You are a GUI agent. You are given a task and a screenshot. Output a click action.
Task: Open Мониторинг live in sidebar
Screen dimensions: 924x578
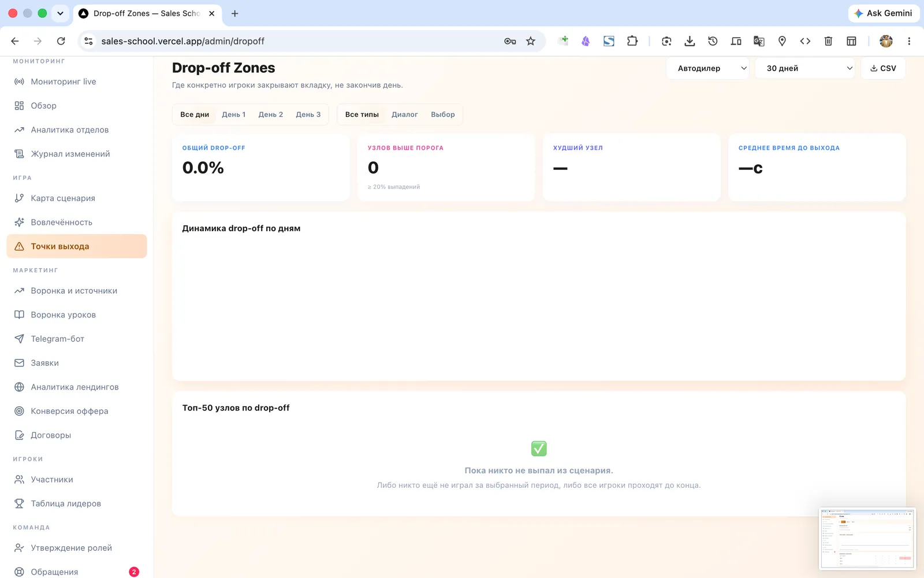pos(76,81)
